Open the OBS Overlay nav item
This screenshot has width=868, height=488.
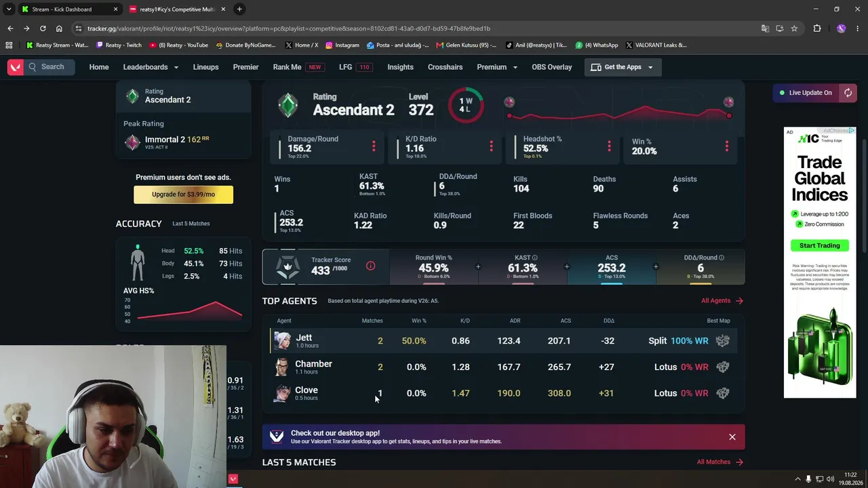[x=552, y=67]
